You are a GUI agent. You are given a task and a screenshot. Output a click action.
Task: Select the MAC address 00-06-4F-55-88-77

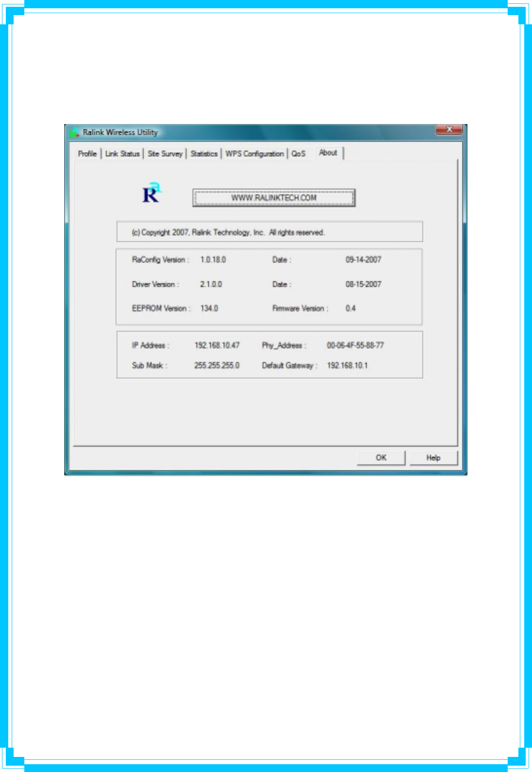pyautogui.click(x=355, y=345)
